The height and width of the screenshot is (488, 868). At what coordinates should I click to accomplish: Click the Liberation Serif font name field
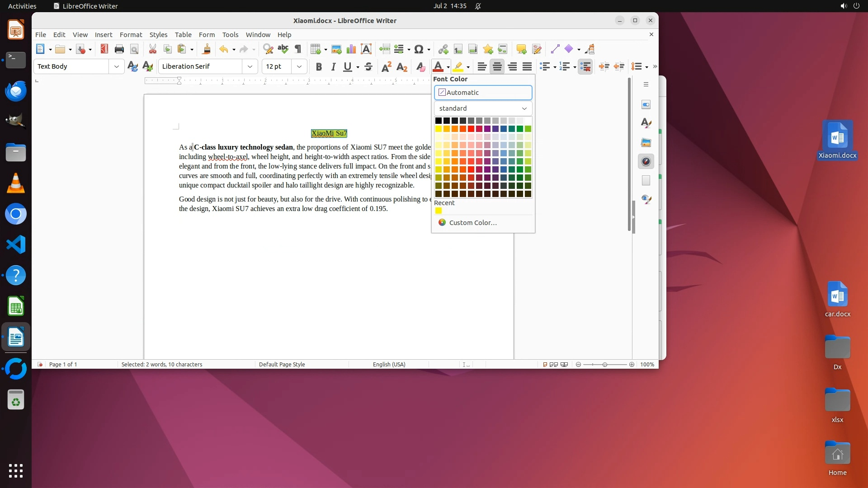200,66
